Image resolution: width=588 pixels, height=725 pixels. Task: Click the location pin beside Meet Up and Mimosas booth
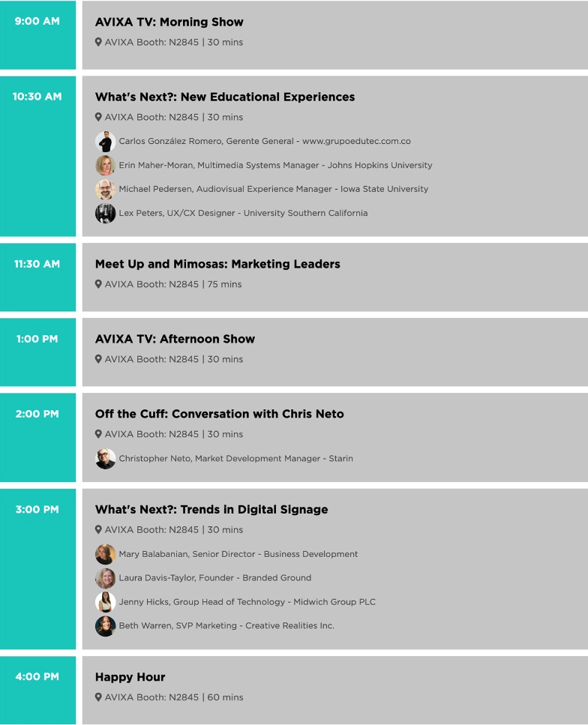(98, 284)
